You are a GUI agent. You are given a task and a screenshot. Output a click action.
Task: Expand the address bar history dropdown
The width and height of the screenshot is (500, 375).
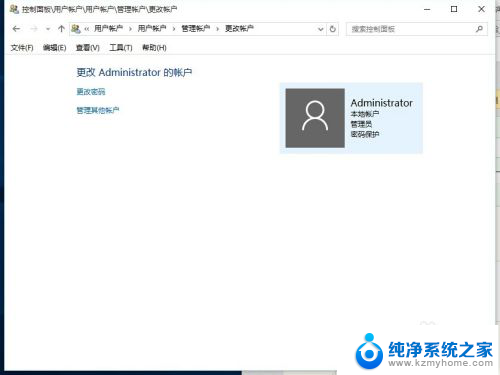click(320, 29)
